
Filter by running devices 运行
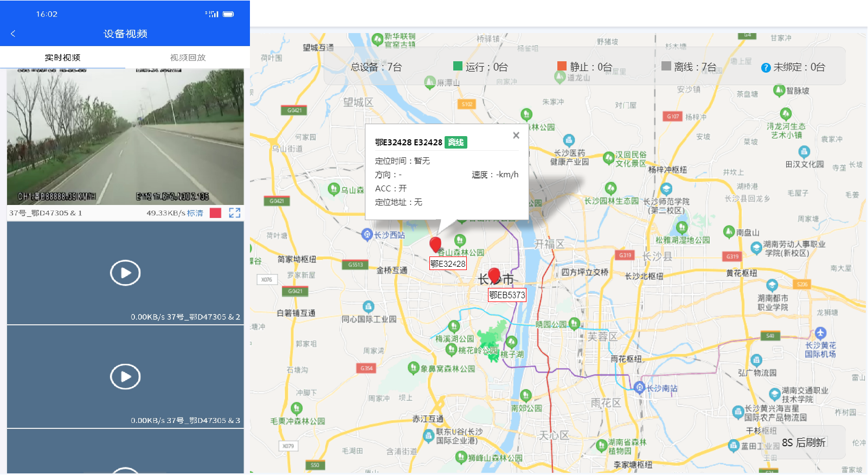pos(480,67)
